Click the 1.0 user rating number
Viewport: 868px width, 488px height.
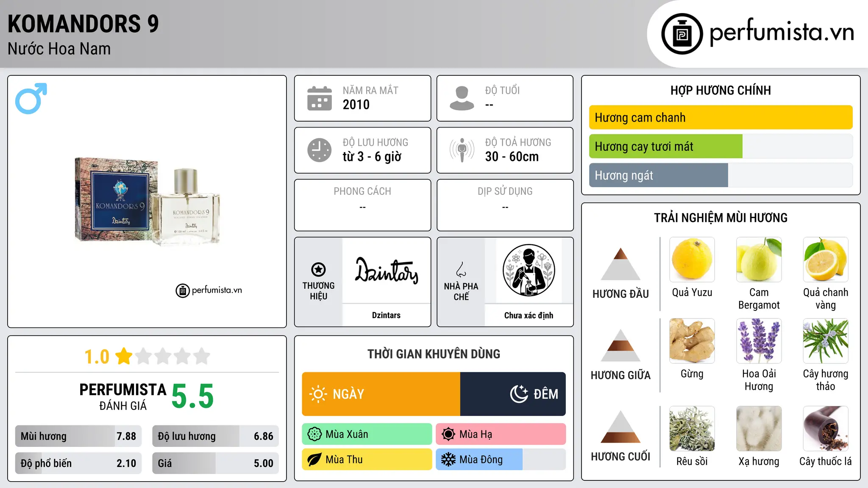coord(97,357)
